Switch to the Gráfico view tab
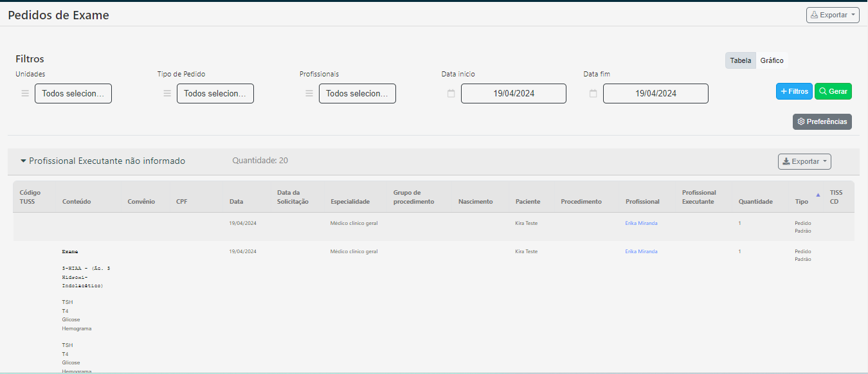 point(772,60)
